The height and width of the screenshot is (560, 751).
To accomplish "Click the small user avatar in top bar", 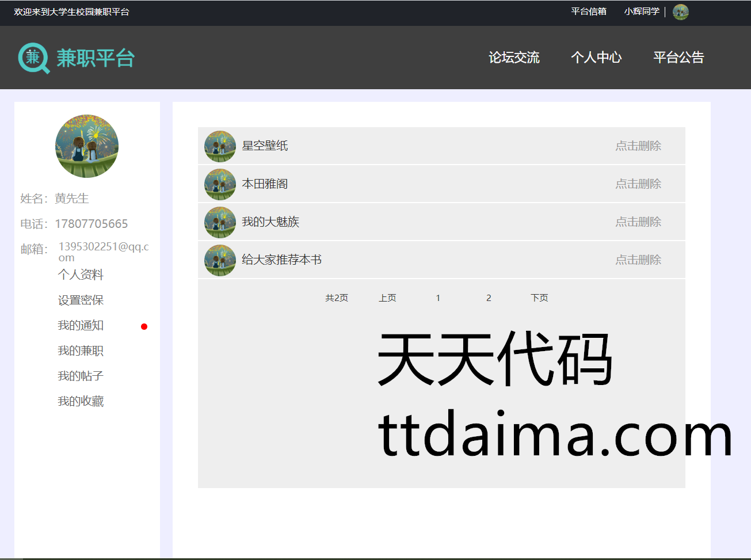I will (680, 12).
